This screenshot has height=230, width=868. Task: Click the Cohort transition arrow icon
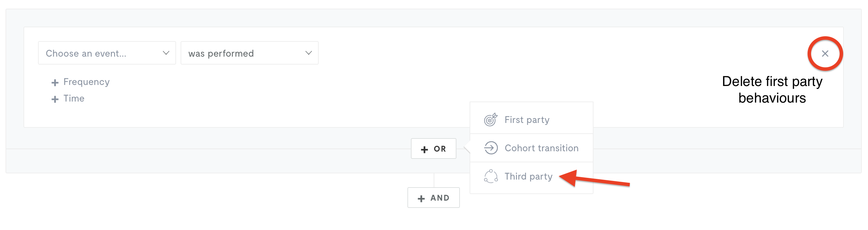click(491, 148)
